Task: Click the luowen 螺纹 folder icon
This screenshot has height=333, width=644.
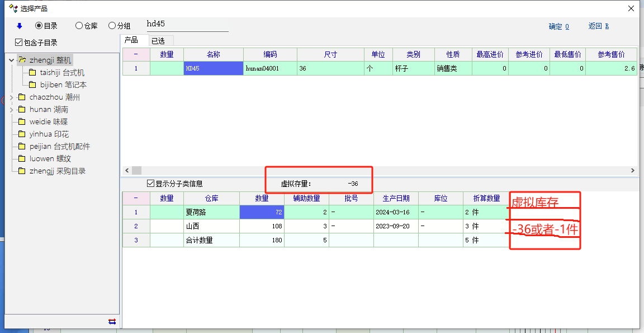Action: click(x=22, y=159)
